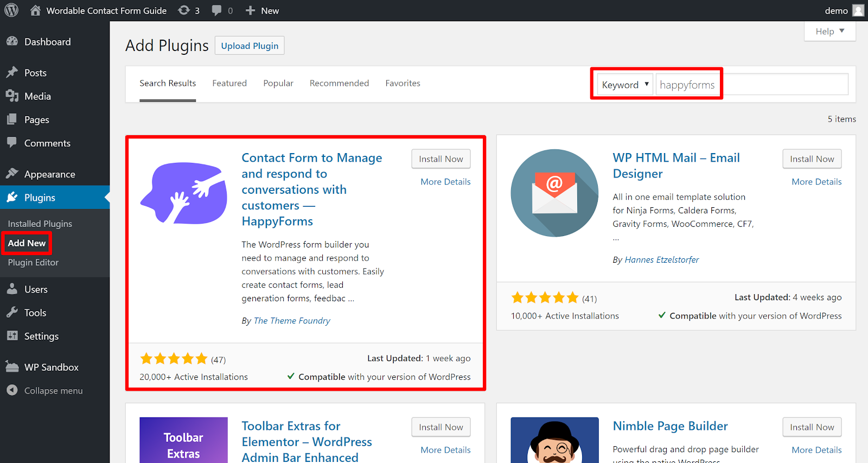Switch to the Recommended tab

339,83
